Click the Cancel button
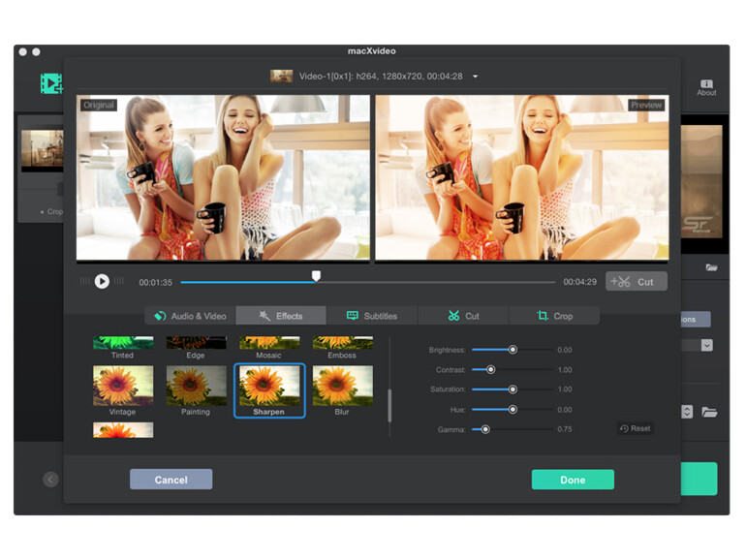This screenshot has height=560, width=746. pos(171,480)
